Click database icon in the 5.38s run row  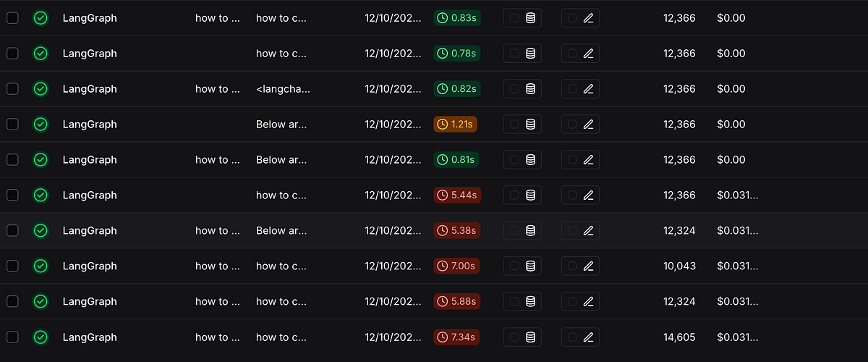[x=530, y=231]
